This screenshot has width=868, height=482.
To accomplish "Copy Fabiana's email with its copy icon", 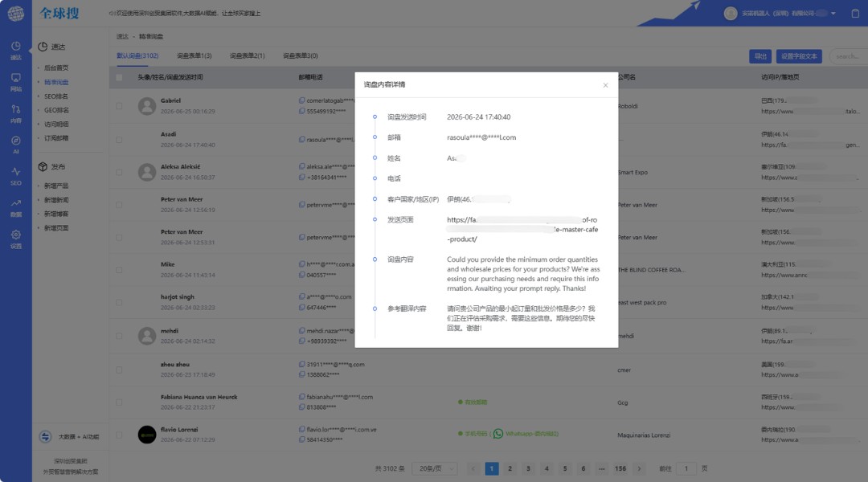I will tap(301, 397).
